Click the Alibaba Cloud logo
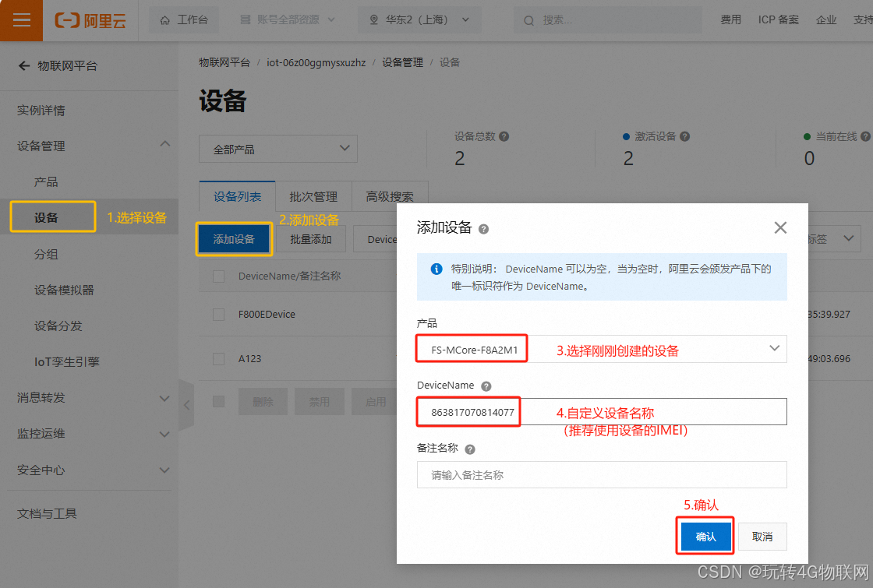The image size is (873, 588). coord(90,20)
